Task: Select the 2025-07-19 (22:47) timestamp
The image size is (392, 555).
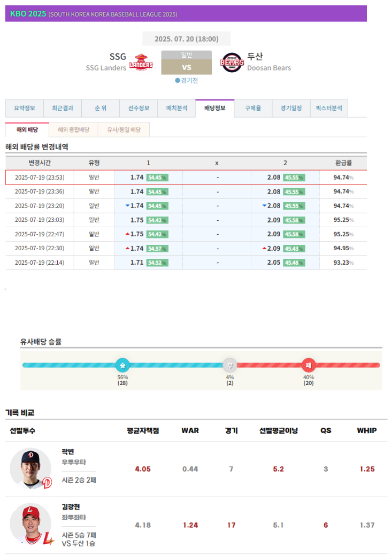Action: point(40,234)
